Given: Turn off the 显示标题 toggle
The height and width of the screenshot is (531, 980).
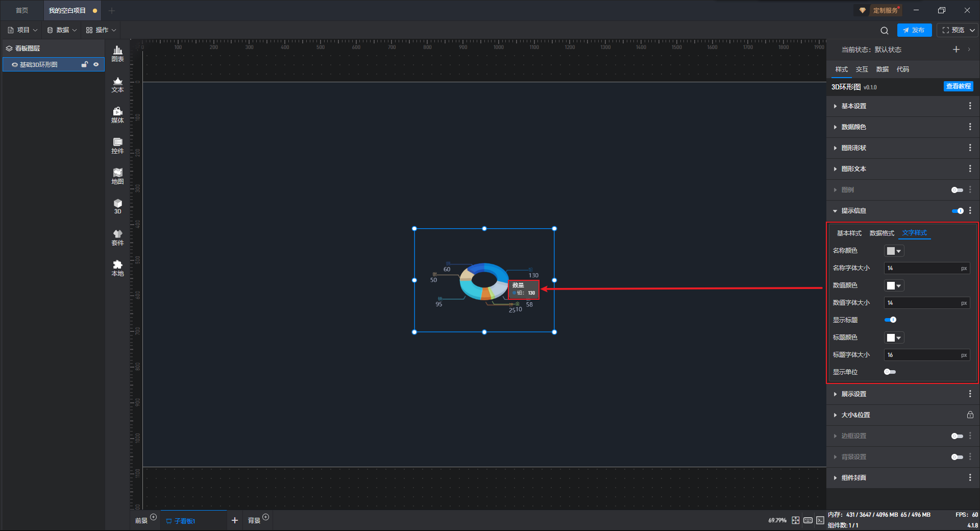Looking at the screenshot, I should click(x=890, y=320).
